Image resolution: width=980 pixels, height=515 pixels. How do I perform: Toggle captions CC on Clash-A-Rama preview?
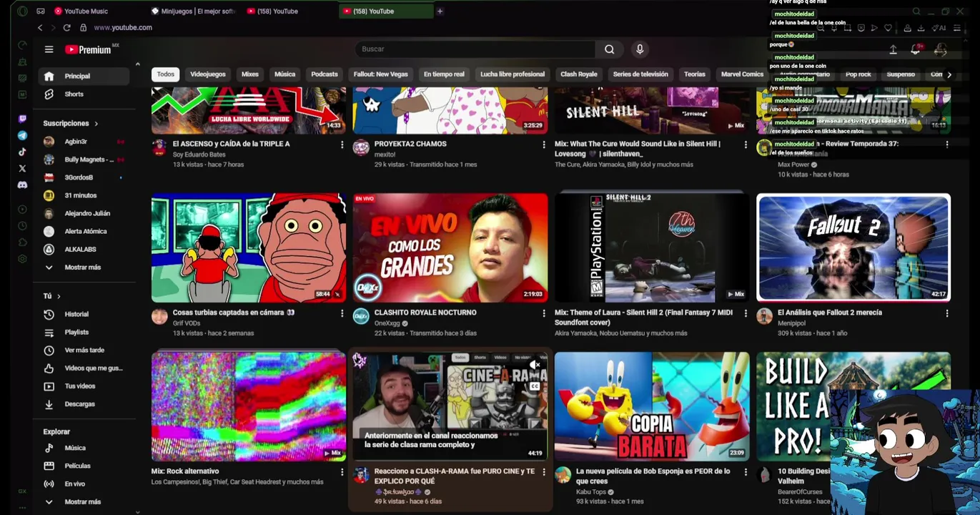[x=535, y=386]
